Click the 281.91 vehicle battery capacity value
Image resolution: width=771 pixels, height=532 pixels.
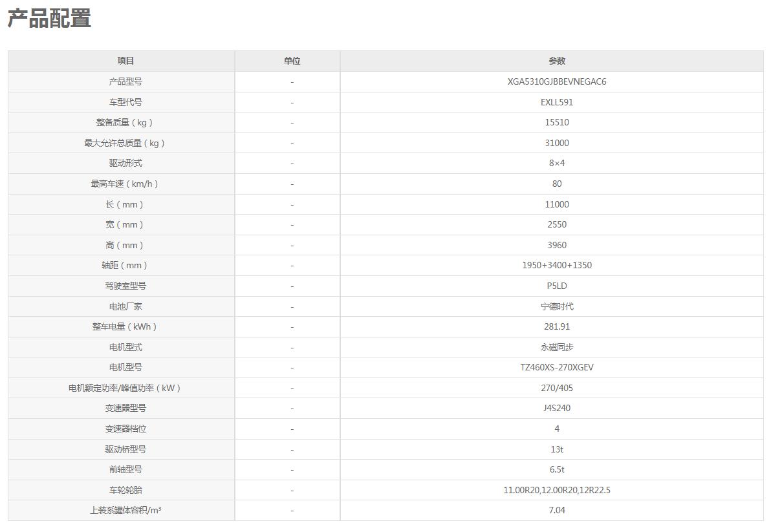(556, 326)
